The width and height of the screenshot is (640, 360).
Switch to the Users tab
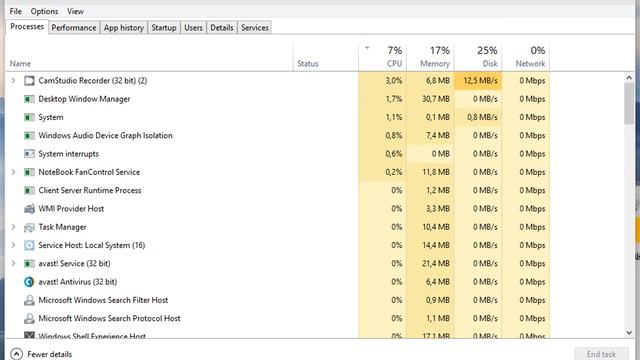tap(193, 28)
